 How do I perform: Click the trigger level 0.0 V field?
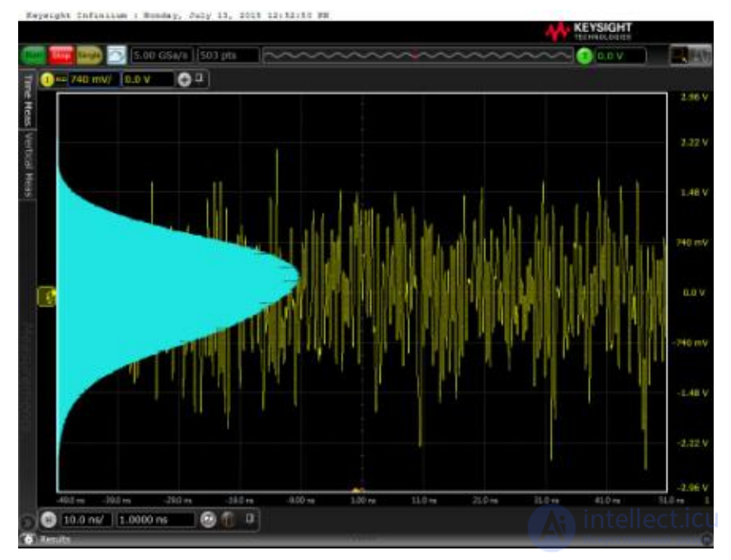[620, 56]
